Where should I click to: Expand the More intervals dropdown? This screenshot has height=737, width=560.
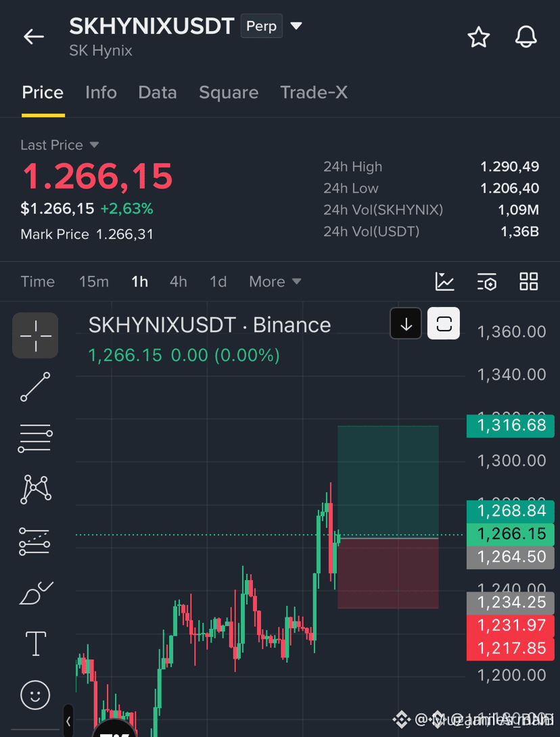pos(275,281)
